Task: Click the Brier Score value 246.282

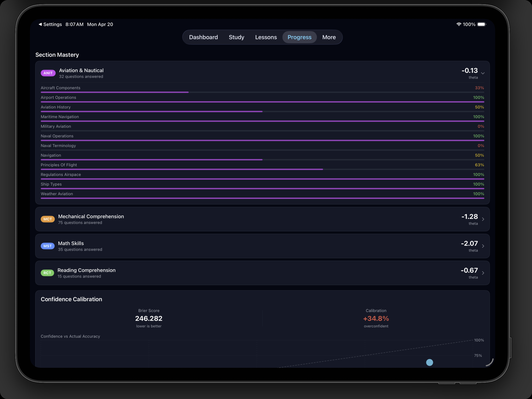Action: tap(149, 318)
